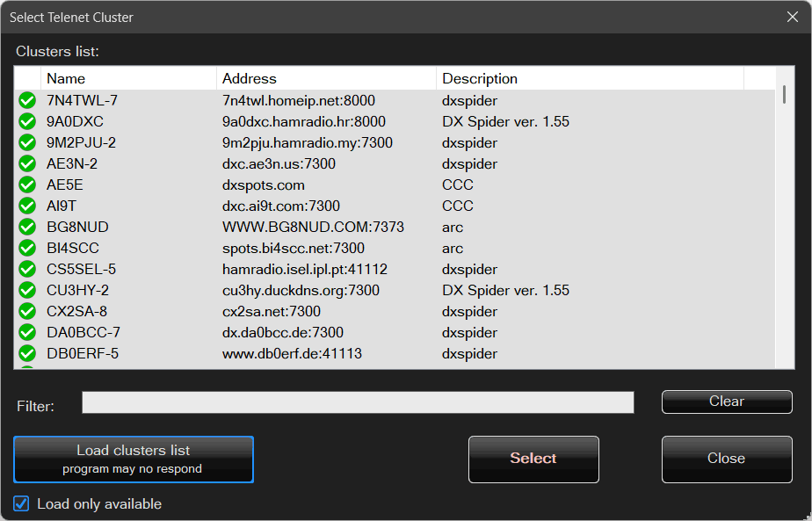
Task: Click green check icon for DB0ERF-5
Action: 27,354
